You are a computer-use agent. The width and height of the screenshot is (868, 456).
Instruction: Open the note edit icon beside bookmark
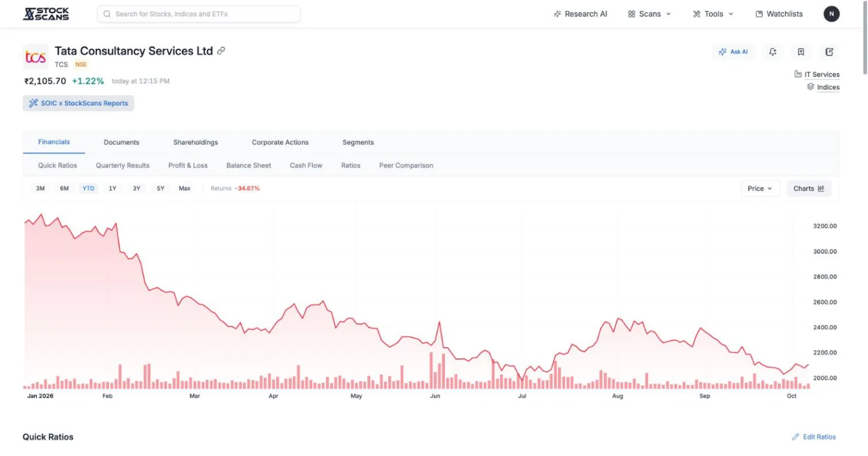pyautogui.click(x=829, y=52)
